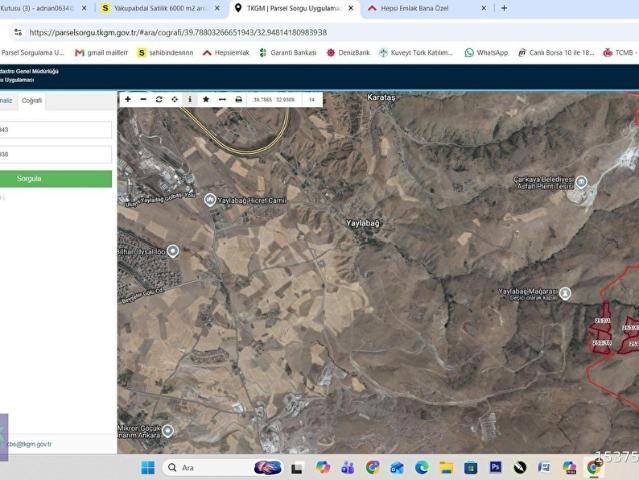Open the Hepsiemlak bookmark
The height and width of the screenshot is (480, 639).
(226, 53)
